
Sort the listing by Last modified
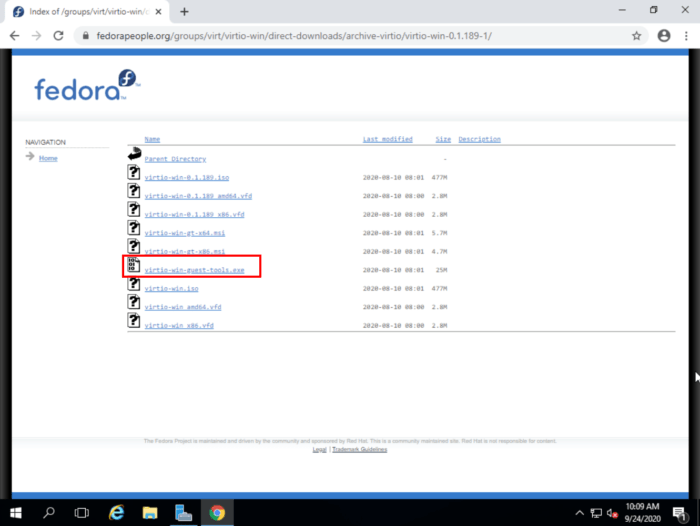click(x=388, y=139)
